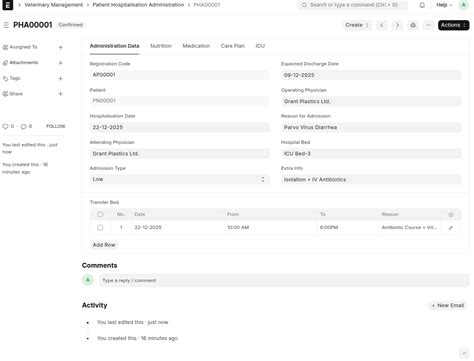Viewport: 474px width, 361px height.
Task: Click the Extra Info field
Action: pyautogui.click(x=371, y=180)
